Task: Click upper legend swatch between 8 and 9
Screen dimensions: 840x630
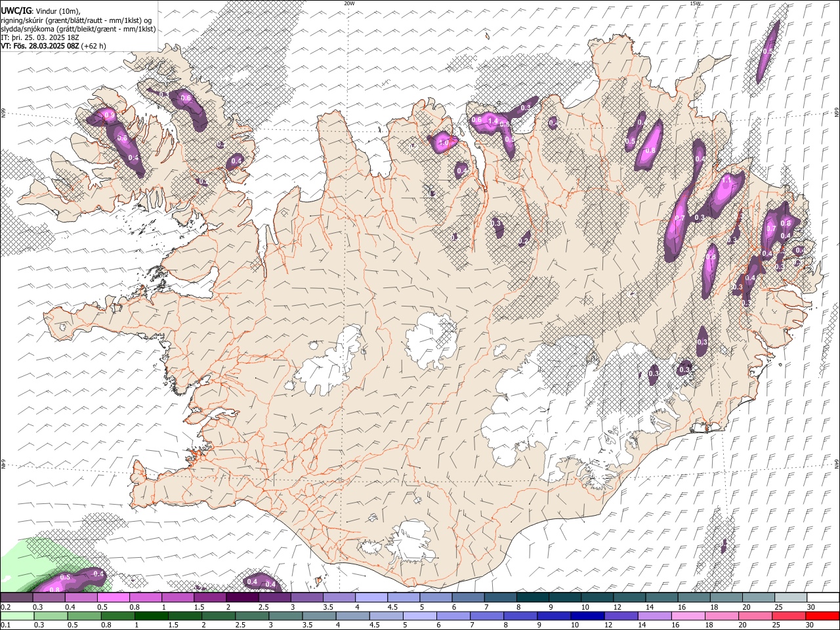Action: click(532, 598)
